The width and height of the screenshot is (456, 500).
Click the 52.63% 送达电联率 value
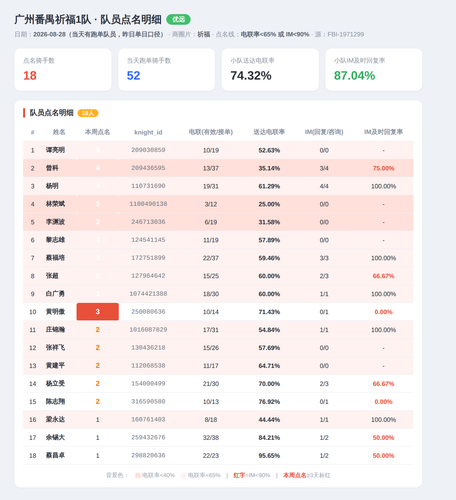click(269, 150)
